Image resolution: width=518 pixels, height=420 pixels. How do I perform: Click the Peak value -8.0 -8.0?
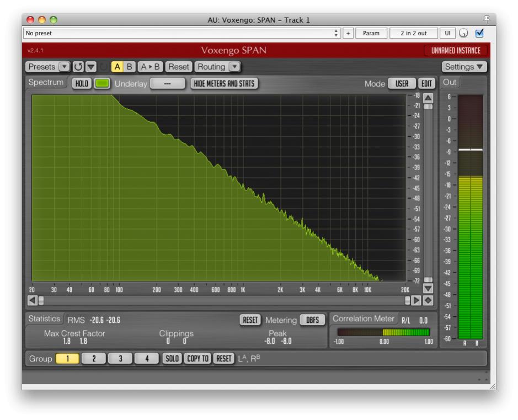pyautogui.click(x=278, y=341)
